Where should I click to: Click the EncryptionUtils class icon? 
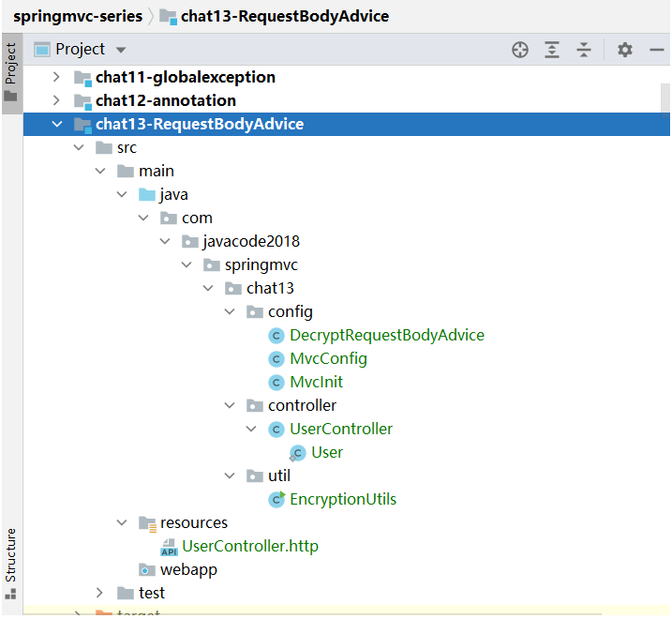point(276,499)
